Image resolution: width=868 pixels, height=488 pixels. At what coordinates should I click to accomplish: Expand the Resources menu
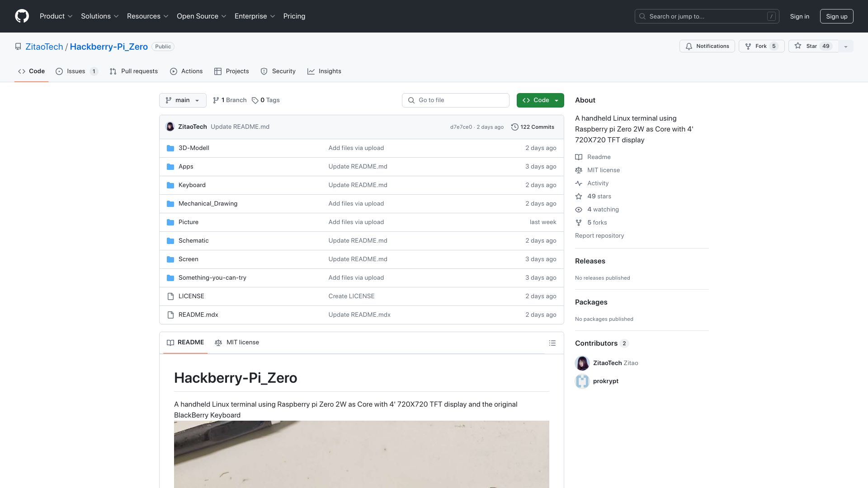click(x=148, y=16)
